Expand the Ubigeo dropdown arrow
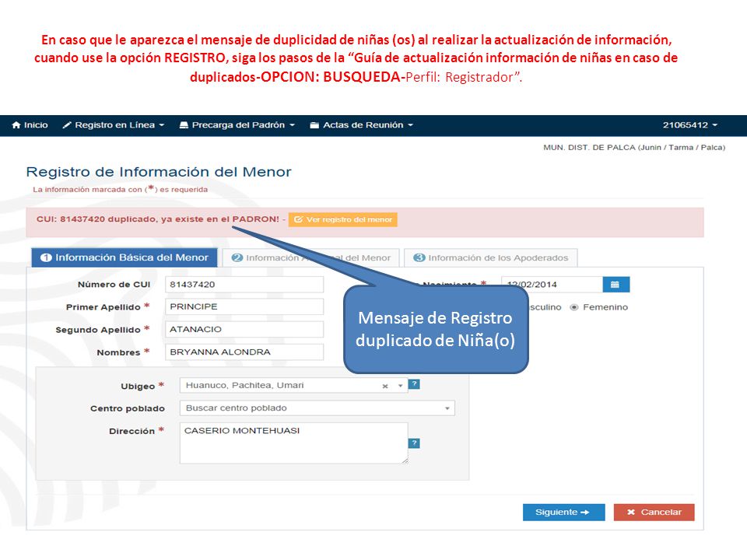The height and width of the screenshot is (560, 747). [x=400, y=386]
